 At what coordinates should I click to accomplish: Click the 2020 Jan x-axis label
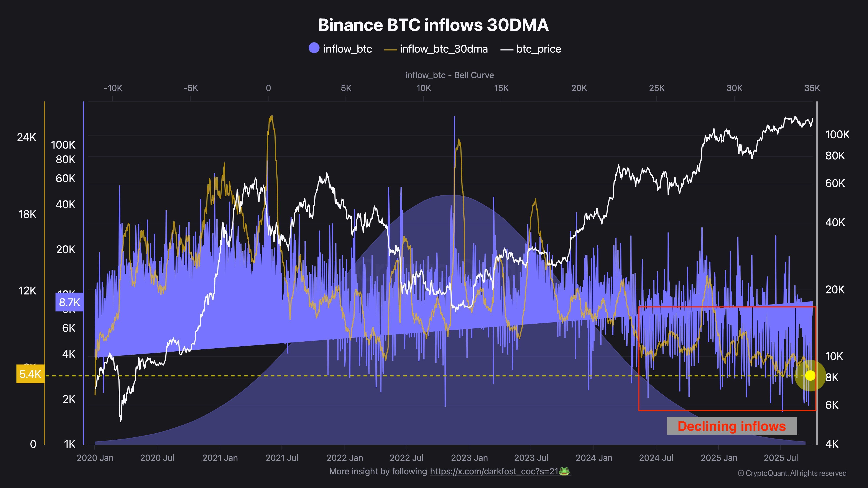[x=95, y=458]
